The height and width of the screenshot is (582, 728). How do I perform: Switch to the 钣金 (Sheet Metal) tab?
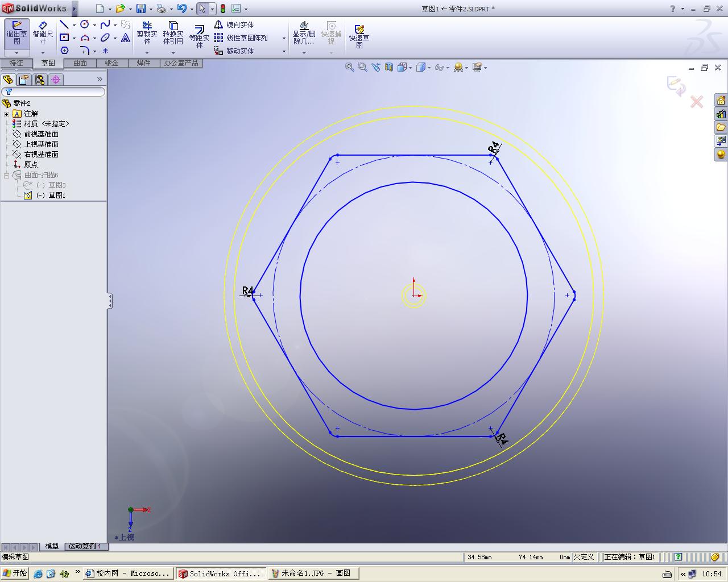111,63
